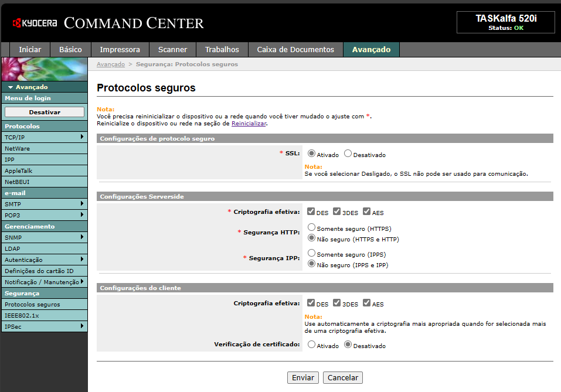Image resolution: width=561 pixels, height=392 pixels.
Task: Uncheck server-side DES encryption checkbox
Action: [311, 212]
